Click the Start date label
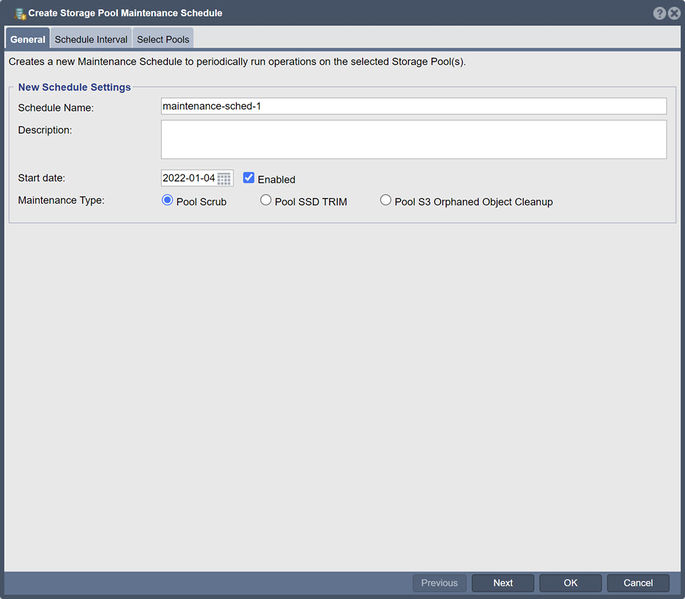This screenshot has width=685, height=599. coord(42,178)
